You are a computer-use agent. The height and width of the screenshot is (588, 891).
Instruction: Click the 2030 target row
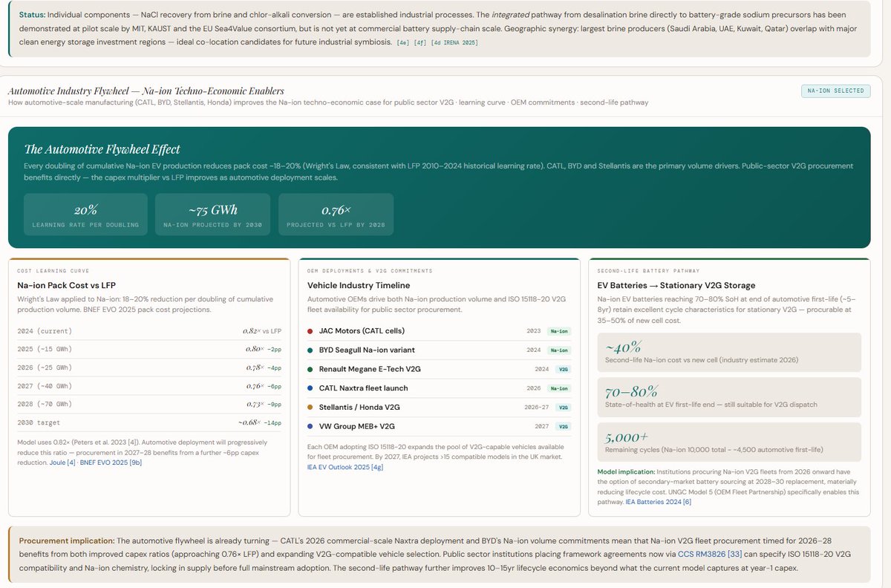click(x=148, y=422)
